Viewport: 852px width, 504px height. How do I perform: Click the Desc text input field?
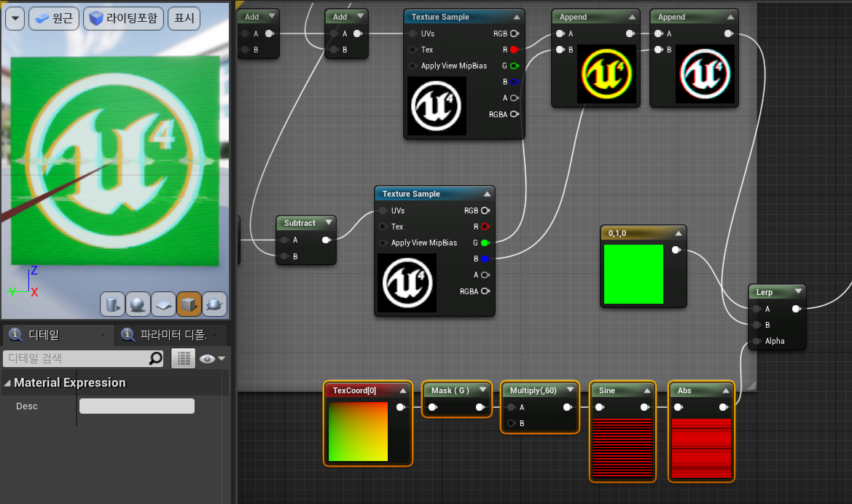tap(137, 406)
